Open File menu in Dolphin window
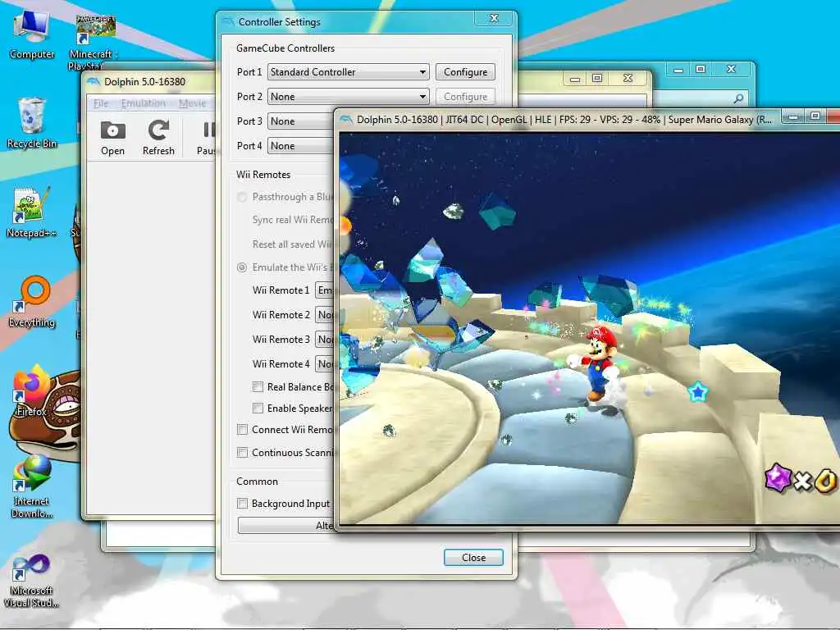The image size is (840, 630). [101, 103]
